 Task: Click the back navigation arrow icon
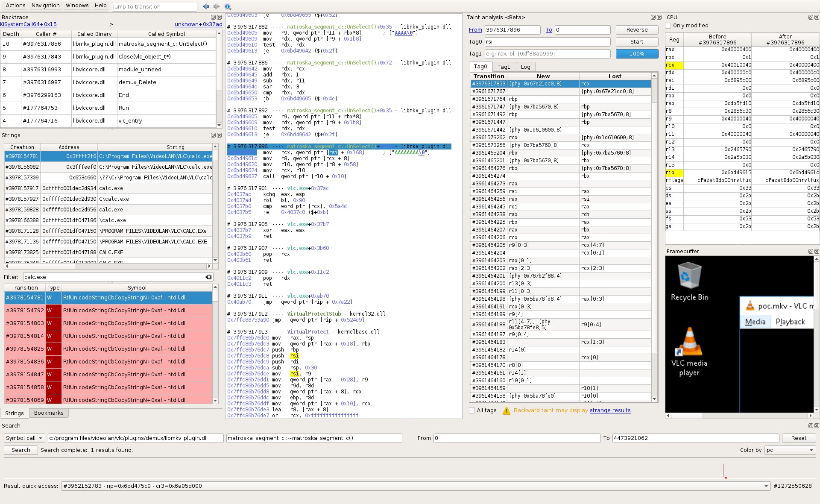tap(206, 6)
